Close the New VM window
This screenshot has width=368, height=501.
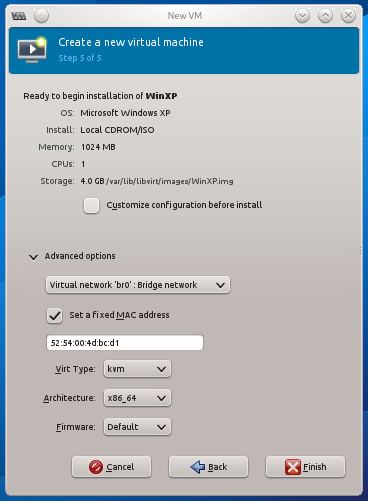(x=348, y=16)
